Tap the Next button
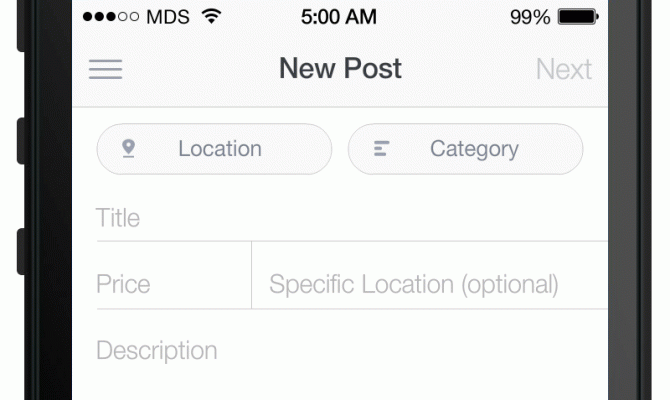Screen dimensions: 670x400 tap(563, 69)
